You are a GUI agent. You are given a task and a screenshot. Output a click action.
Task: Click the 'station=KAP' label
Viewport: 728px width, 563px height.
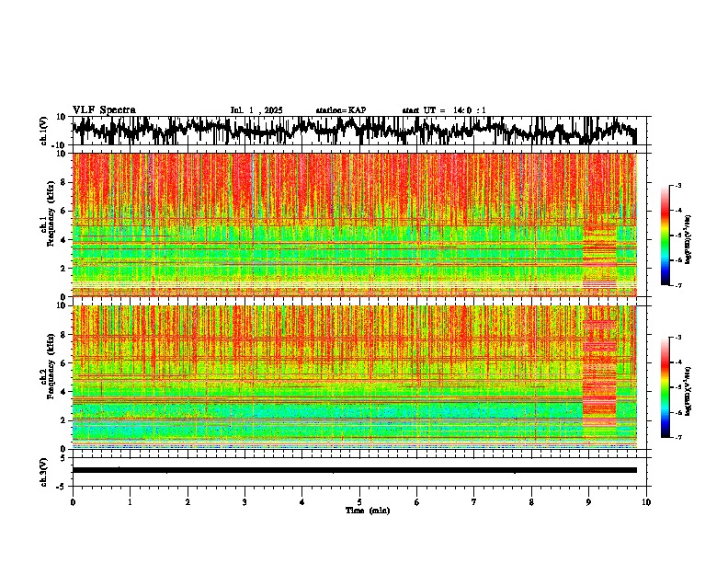point(341,110)
